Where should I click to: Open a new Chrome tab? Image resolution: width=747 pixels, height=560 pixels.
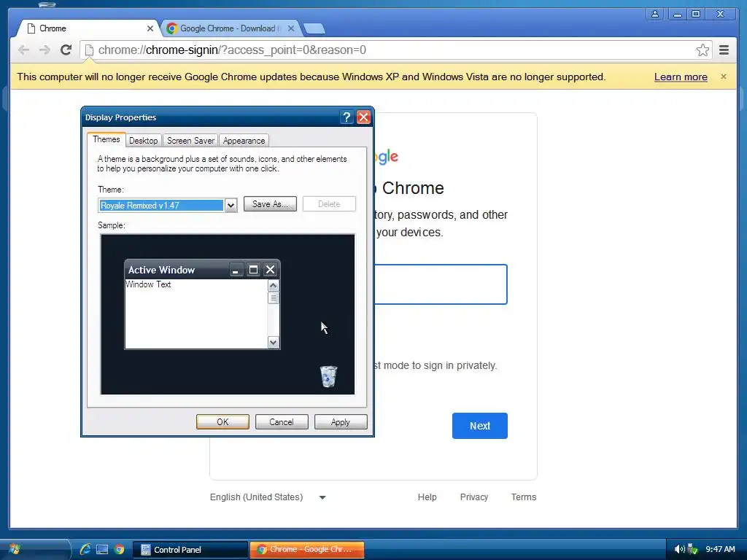point(314,28)
